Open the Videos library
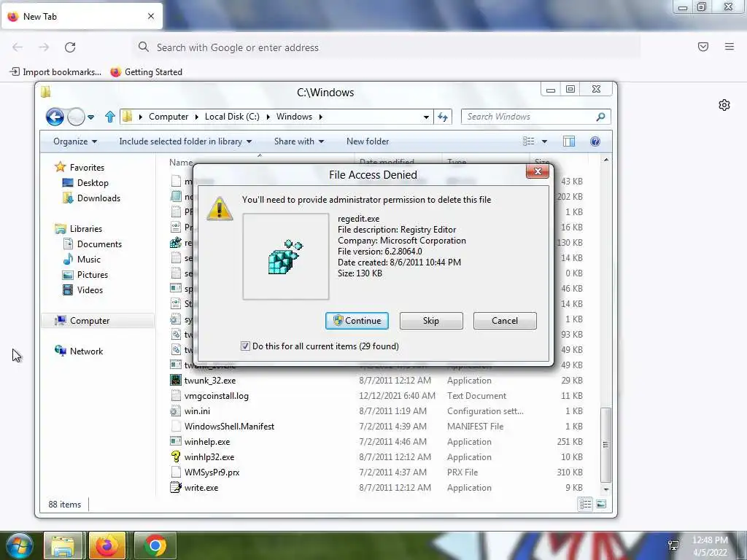The height and width of the screenshot is (560, 747). click(90, 290)
